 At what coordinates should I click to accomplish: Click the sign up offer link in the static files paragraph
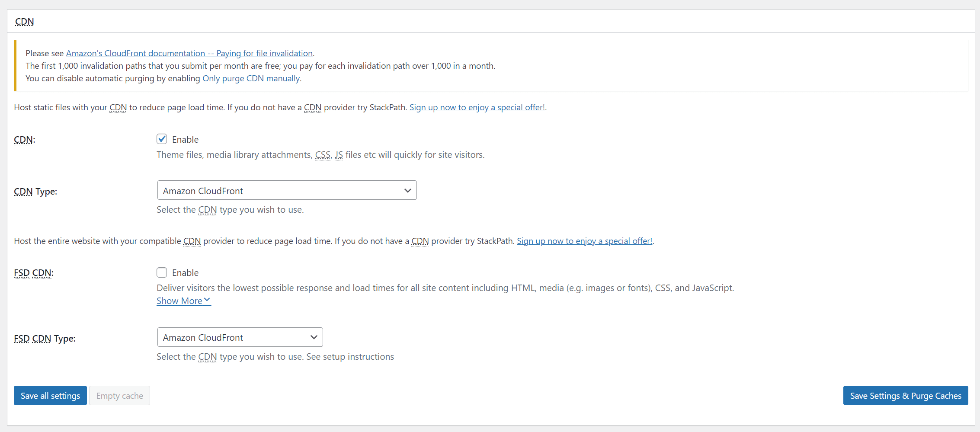click(477, 107)
